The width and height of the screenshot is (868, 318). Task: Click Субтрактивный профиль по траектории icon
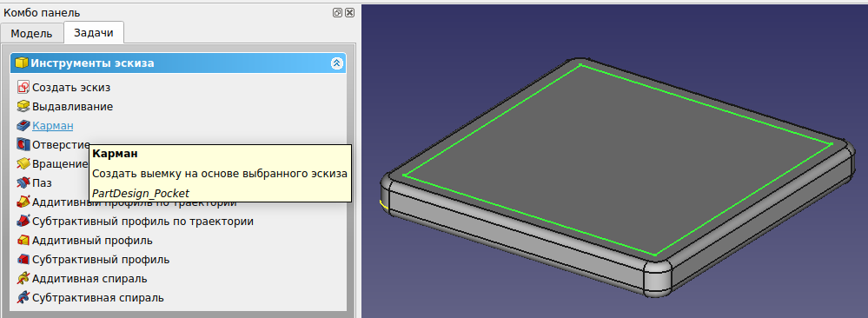click(x=23, y=221)
